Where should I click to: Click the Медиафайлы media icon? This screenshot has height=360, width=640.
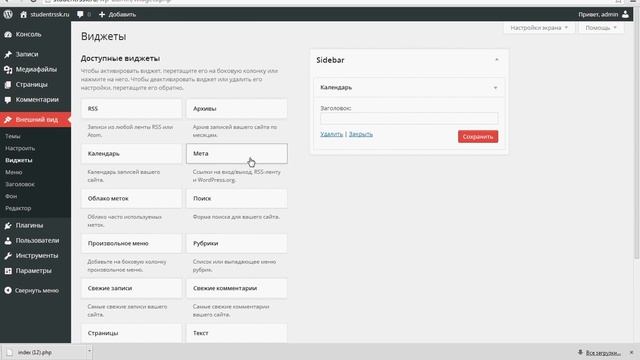(8, 70)
